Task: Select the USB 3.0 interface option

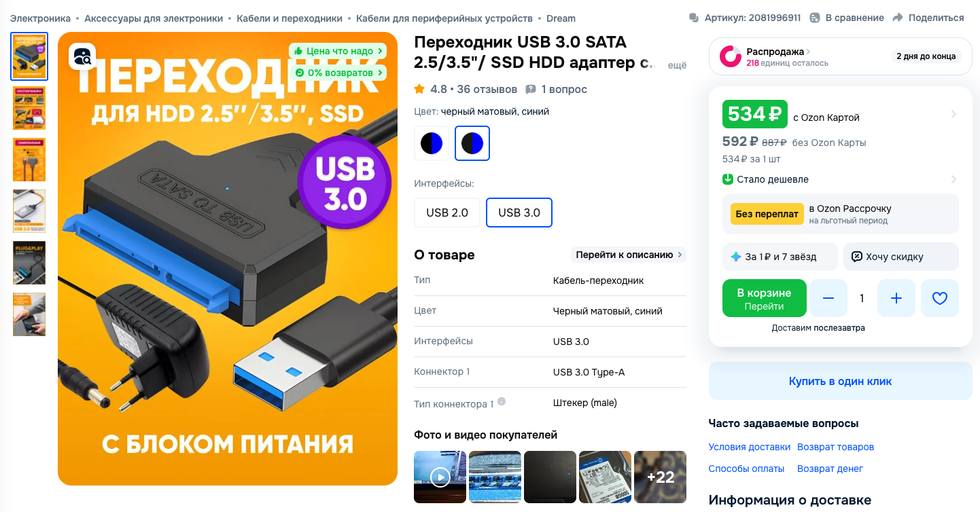Action: point(519,213)
